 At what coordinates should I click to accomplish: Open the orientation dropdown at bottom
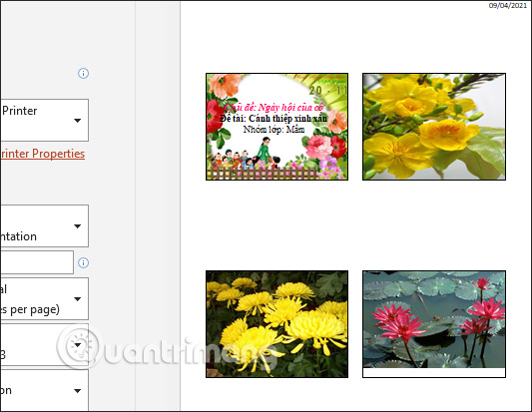click(x=44, y=390)
